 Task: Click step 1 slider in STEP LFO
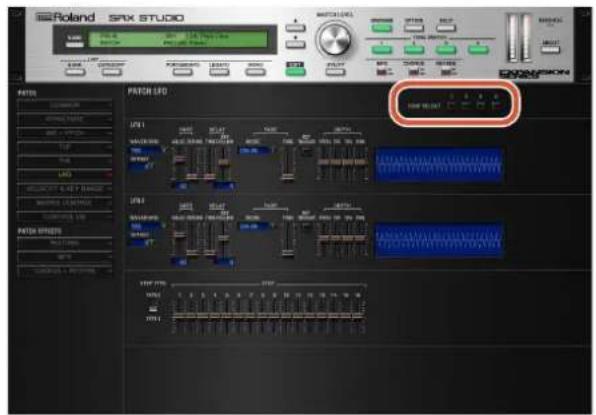179,315
